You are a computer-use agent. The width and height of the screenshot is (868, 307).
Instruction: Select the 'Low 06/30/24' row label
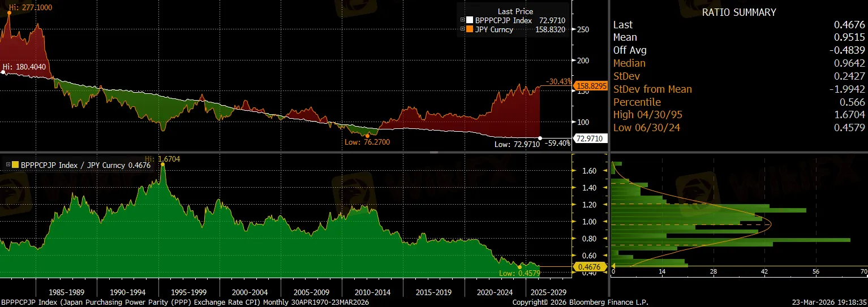[647, 128]
